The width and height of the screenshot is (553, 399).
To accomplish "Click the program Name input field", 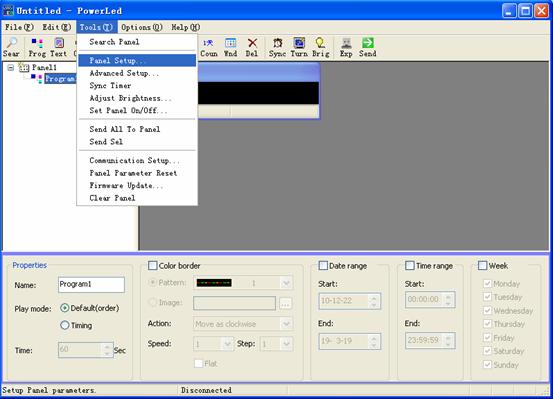I will coord(91,284).
